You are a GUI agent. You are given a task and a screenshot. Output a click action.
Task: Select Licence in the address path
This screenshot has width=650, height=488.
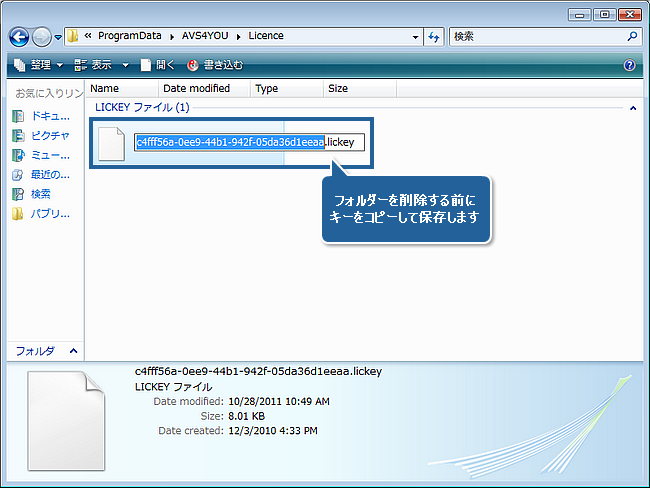tap(266, 36)
